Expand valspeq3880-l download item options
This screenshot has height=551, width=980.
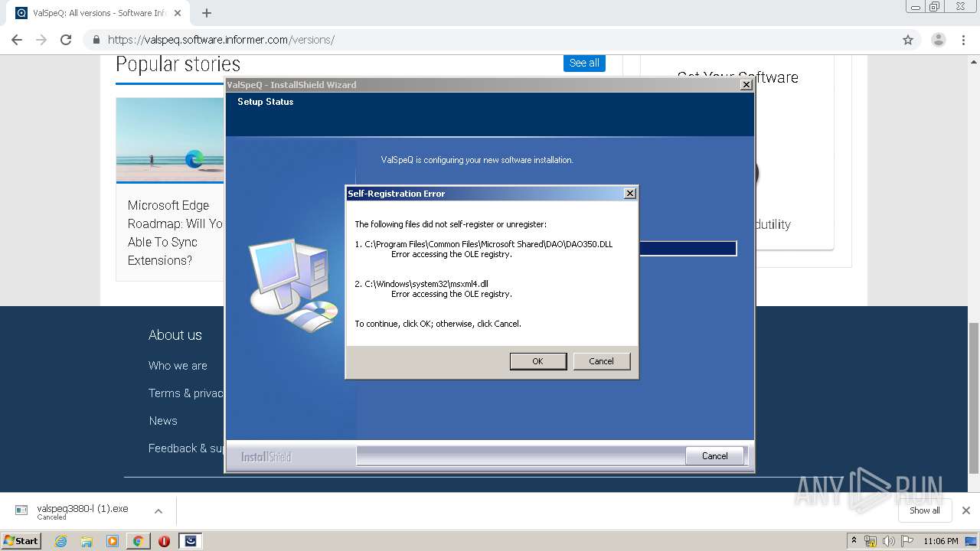[158, 511]
